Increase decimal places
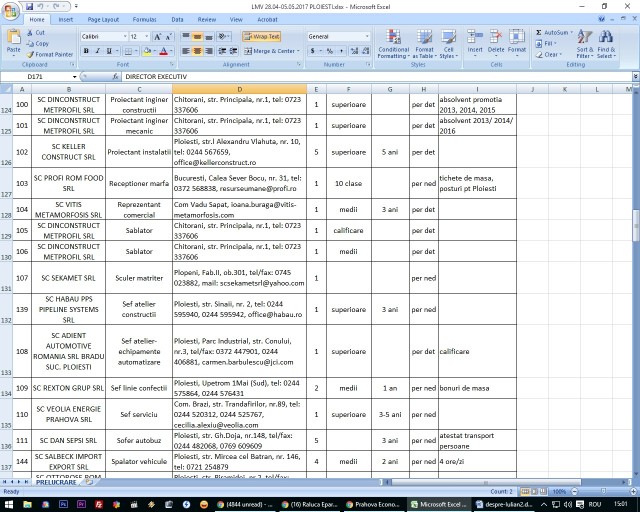This screenshot has width=640, height=512. tap(354, 51)
